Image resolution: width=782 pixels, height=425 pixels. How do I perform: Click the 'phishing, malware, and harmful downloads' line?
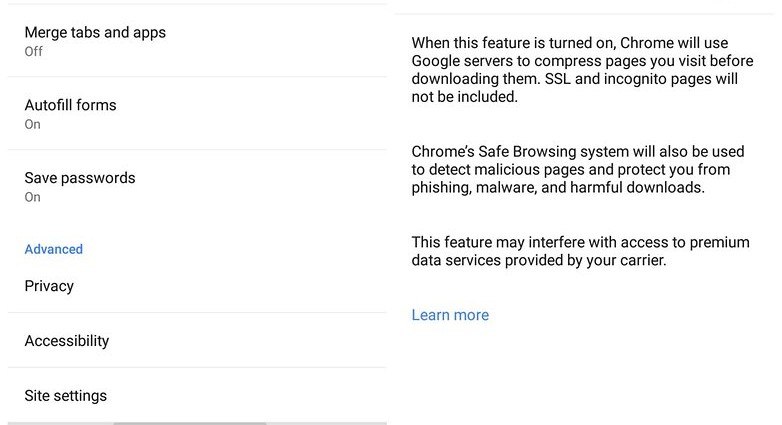(x=558, y=188)
